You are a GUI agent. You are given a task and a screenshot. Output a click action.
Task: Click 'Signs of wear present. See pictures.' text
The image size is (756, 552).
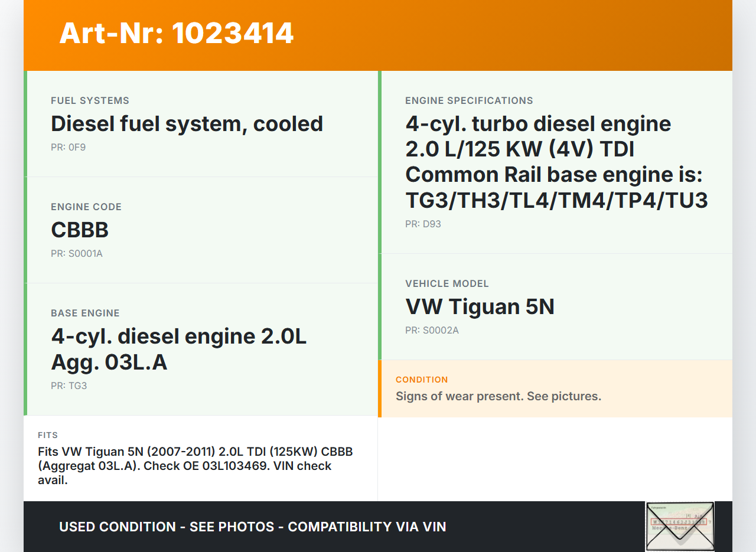click(x=498, y=396)
